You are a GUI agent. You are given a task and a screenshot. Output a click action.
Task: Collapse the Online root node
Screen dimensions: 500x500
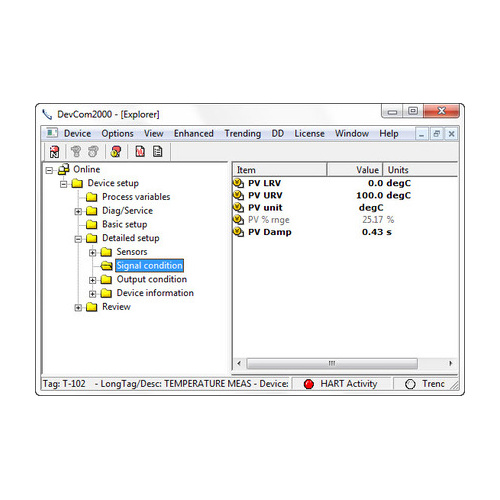pyautogui.click(x=49, y=170)
